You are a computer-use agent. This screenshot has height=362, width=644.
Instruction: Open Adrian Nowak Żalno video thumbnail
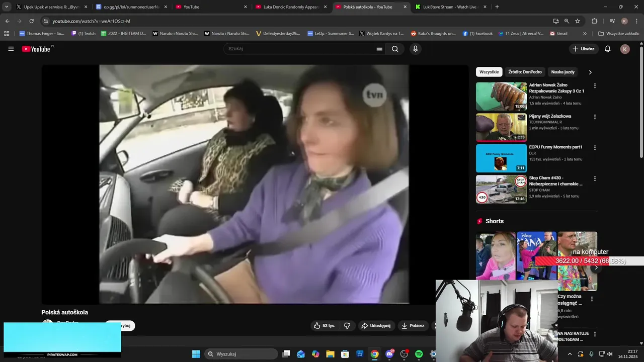[501, 96]
